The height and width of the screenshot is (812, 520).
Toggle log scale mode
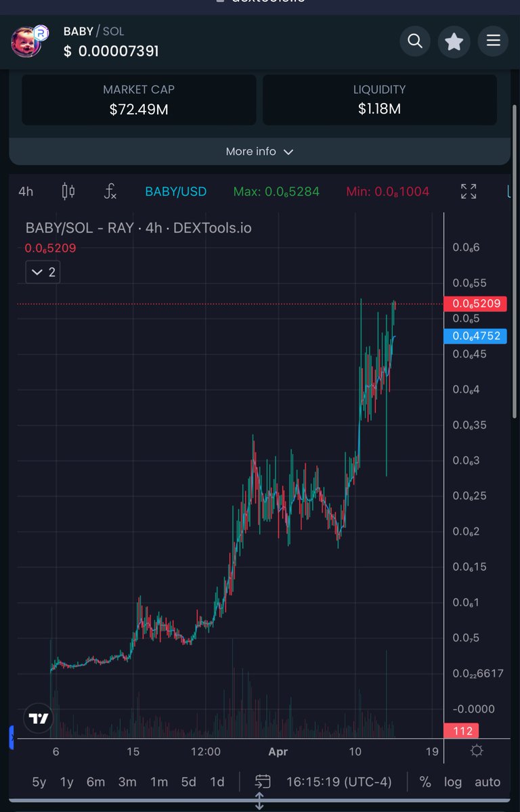coord(453,782)
